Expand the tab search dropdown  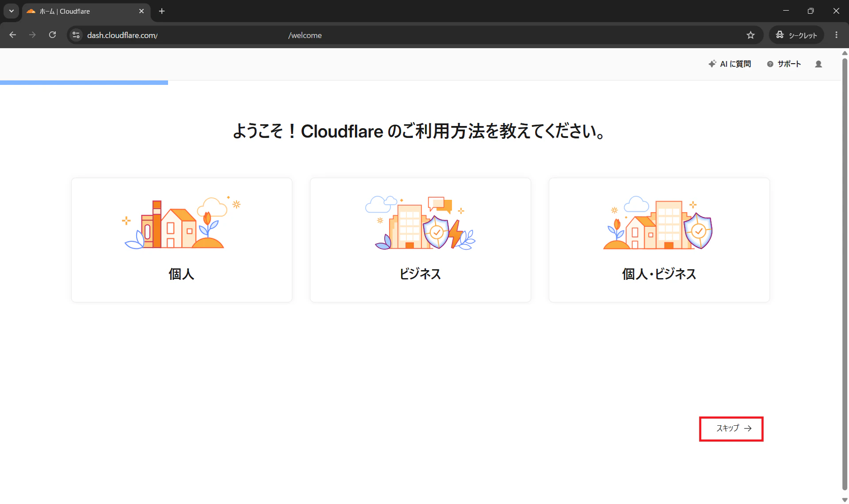[x=11, y=11]
